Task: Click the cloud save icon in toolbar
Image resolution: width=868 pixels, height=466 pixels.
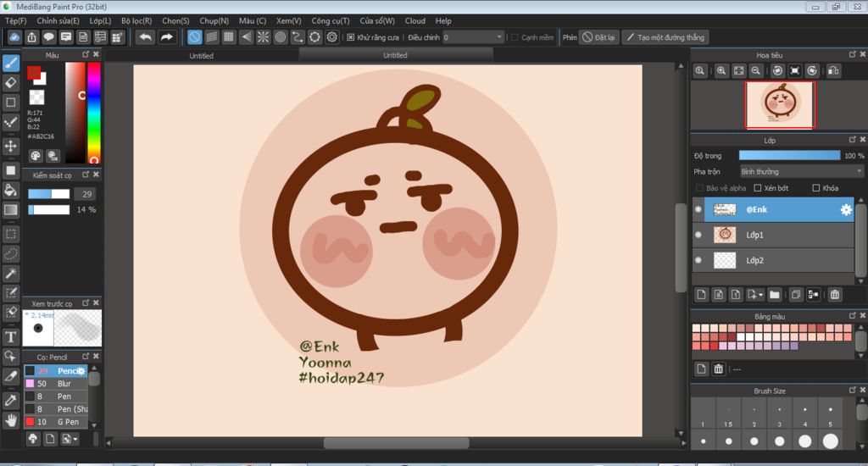Action: [14, 37]
